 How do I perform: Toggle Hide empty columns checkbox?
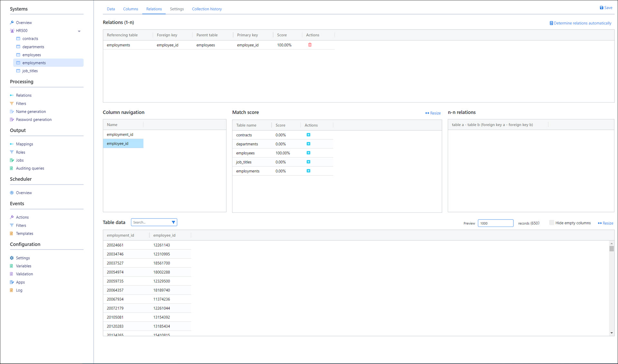tap(551, 223)
